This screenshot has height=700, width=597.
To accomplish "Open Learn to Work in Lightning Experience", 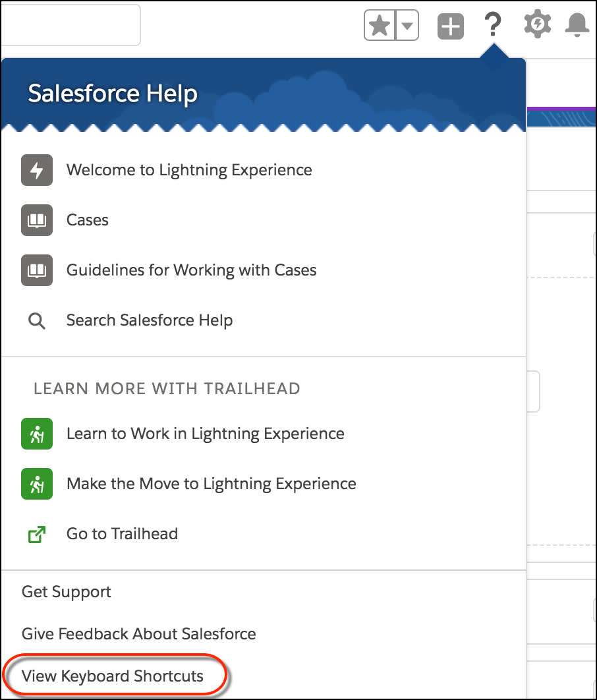I will 205,434.
